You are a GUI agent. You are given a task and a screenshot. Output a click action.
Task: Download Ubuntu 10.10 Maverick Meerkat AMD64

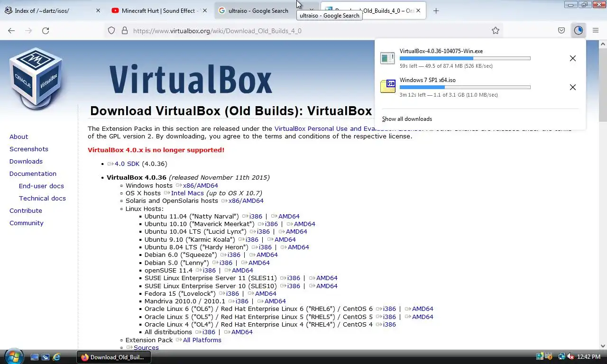tap(304, 224)
